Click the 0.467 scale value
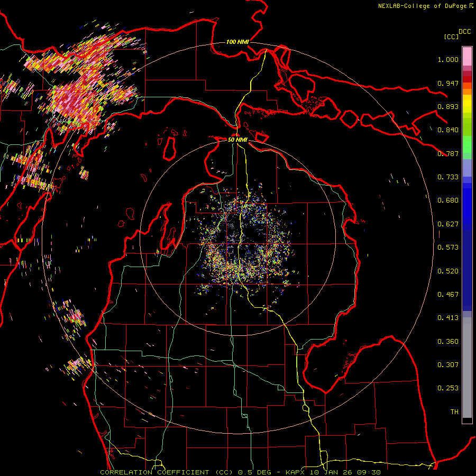This screenshot has height=476, width=476. pyautogui.click(x=448, y=295)
